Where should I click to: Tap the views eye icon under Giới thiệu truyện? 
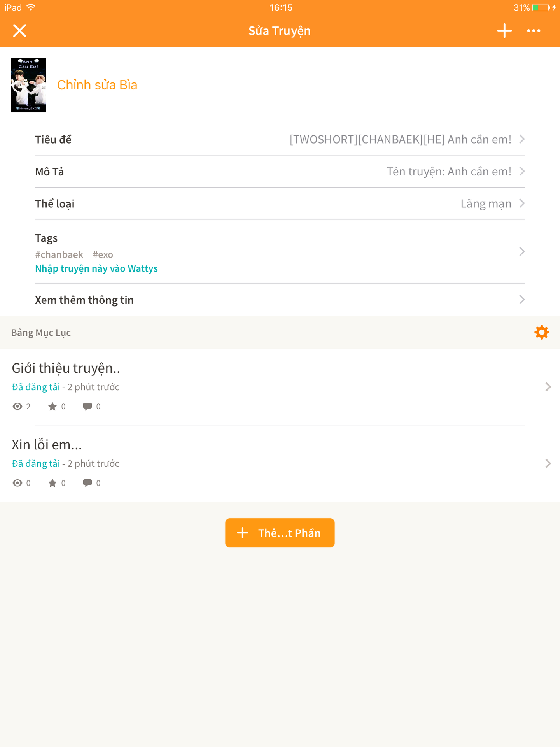pyautogui.click(x=17, y=406)
